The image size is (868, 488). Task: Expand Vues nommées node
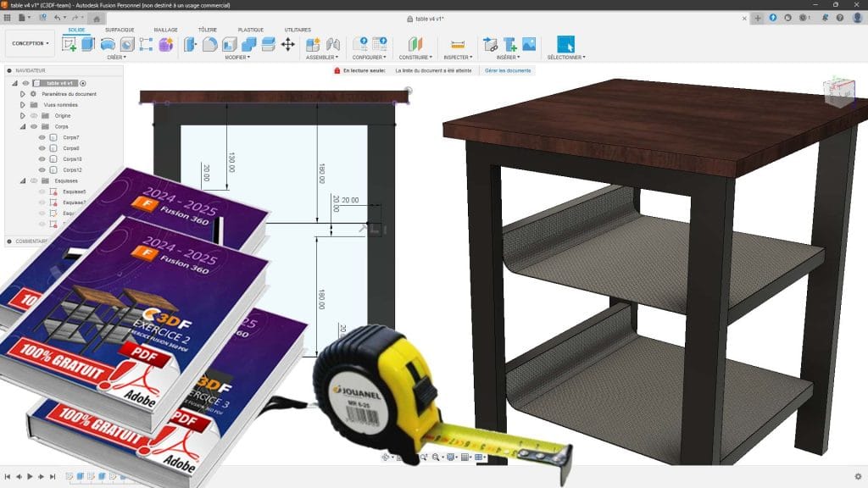[x=23, y=104]
